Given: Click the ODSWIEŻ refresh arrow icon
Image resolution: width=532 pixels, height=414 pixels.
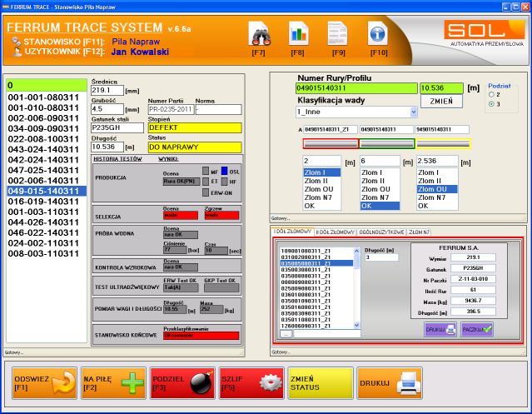Looking at the screenshot, I should coord(64,383).
